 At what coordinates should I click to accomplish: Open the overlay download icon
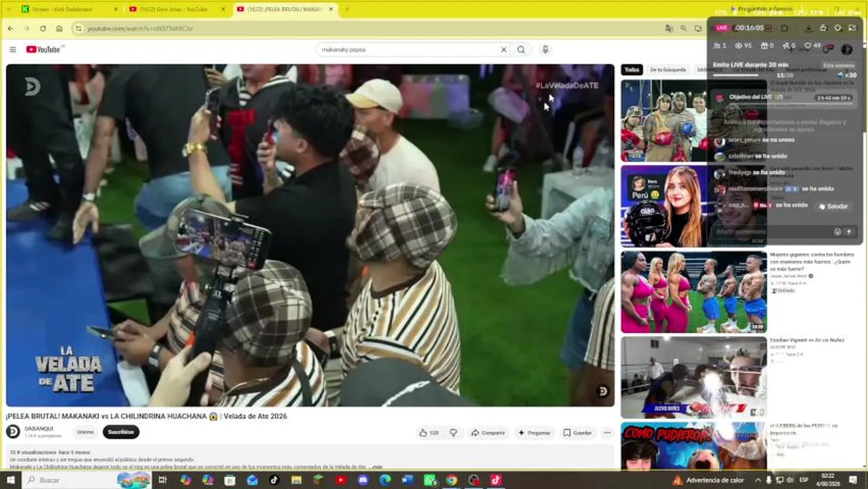point(809,28)
